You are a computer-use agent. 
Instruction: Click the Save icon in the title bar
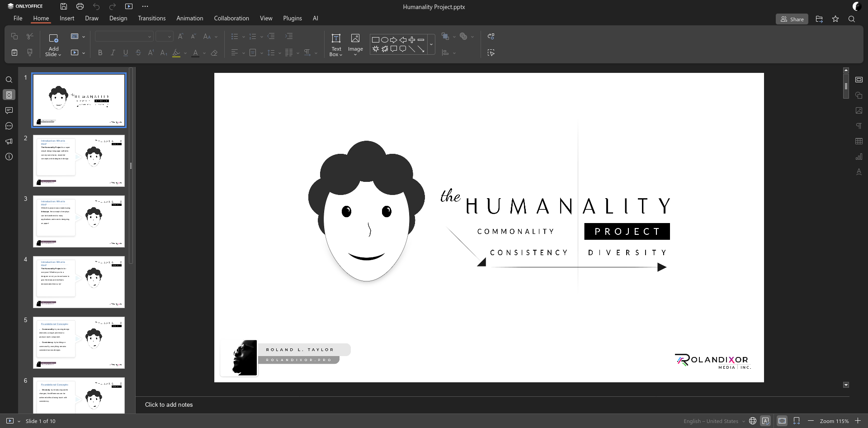click(64, 6)
